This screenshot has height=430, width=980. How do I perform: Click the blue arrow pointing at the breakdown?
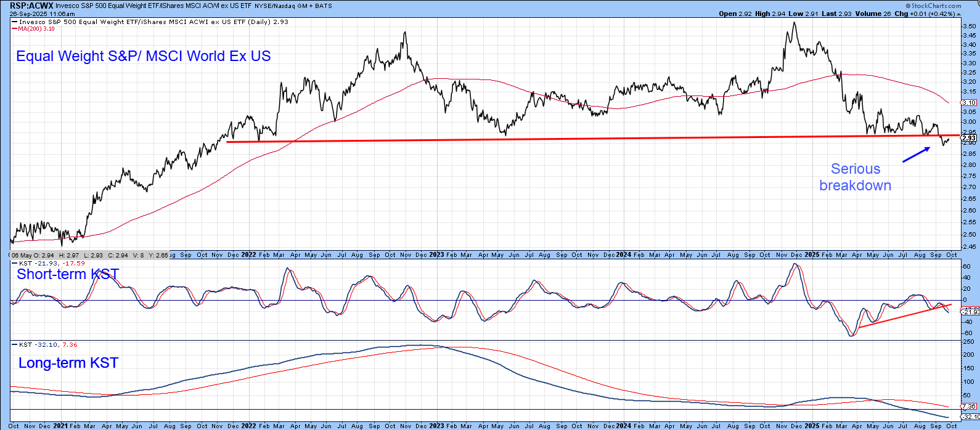point(917,154)
